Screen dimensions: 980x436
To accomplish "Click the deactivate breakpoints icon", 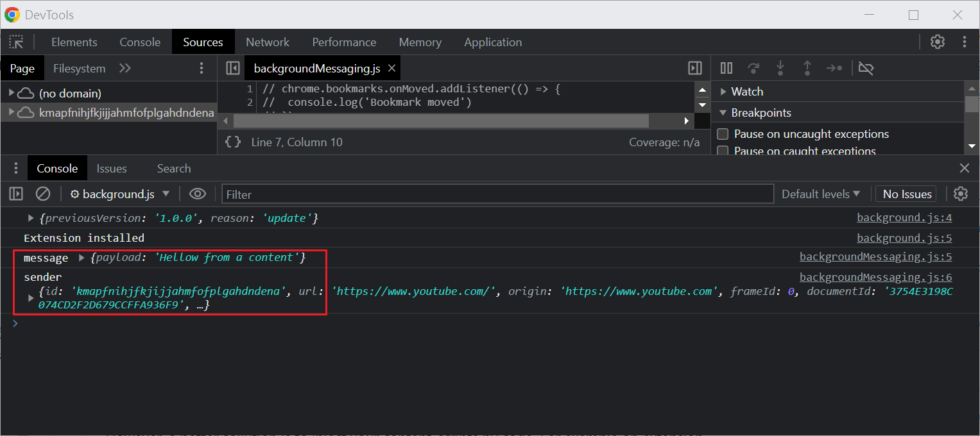I will pos(866,68).
